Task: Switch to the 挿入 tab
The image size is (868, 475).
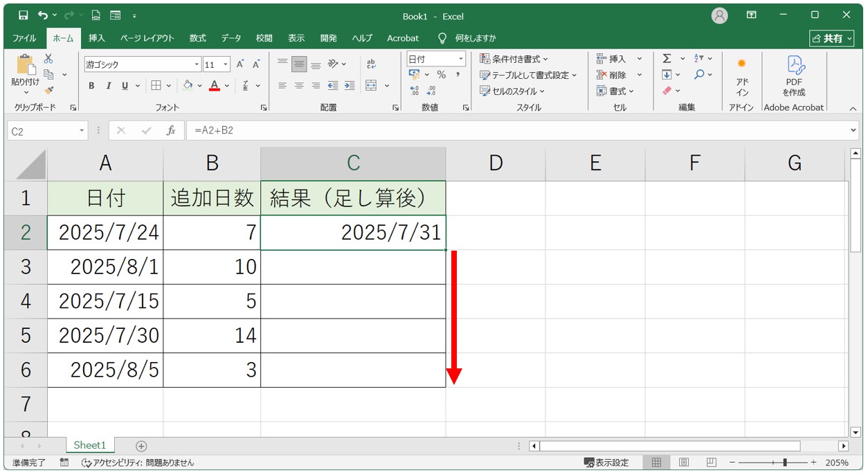Action: click(x=97, y=38)
